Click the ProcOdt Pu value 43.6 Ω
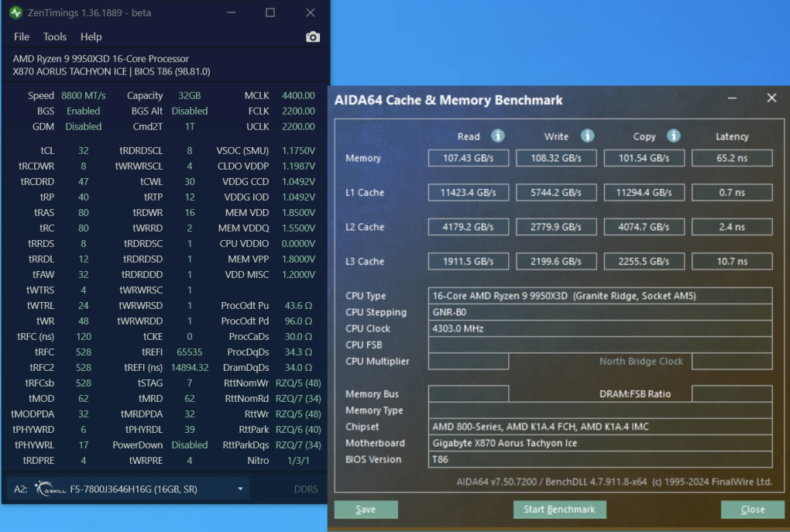The image size is (790, 532). point(298,305)
